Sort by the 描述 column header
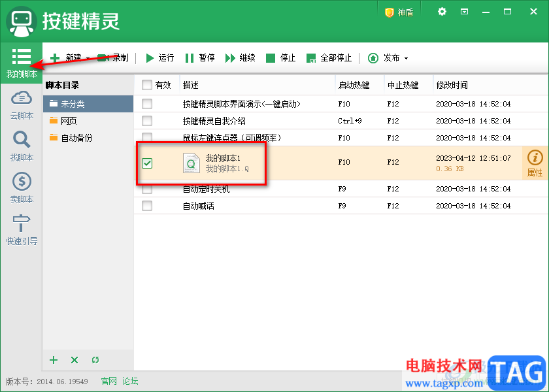 coord(258,85)
